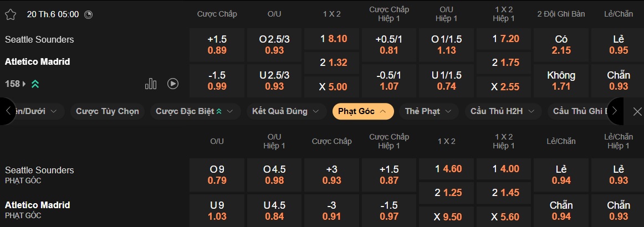Open the match statistics bar chart icon
The width and height of the screenshot is (644, 227).
click(x=151, y=84)
